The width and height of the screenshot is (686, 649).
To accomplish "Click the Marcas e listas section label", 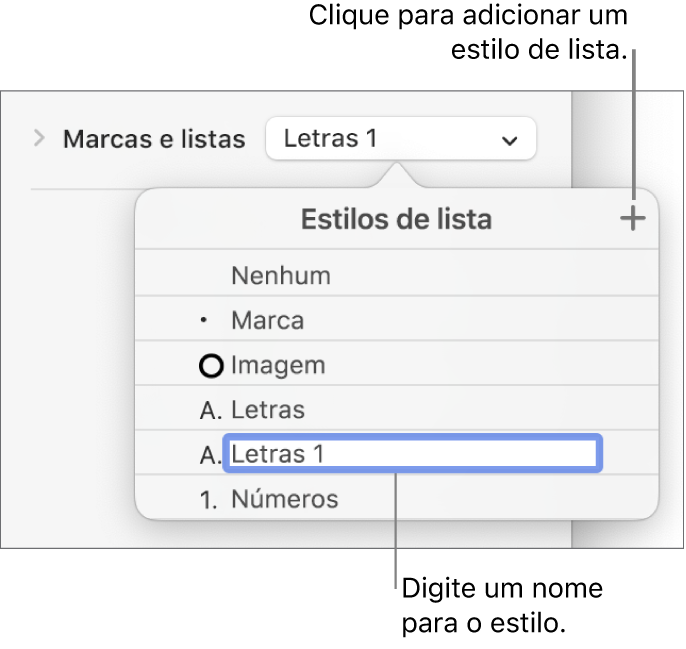I will (x=154, y=139).
